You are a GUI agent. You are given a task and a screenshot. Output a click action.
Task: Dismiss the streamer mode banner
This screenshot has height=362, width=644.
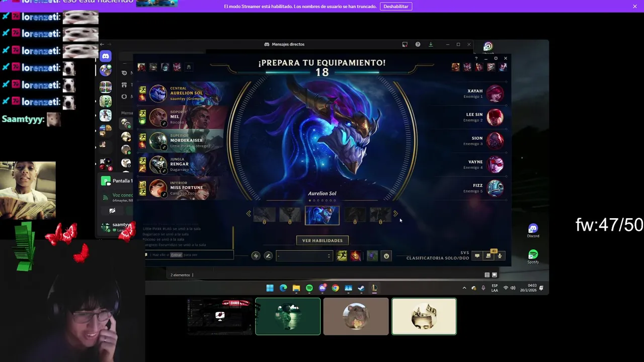pyautogui.click(x=635, y=7)
